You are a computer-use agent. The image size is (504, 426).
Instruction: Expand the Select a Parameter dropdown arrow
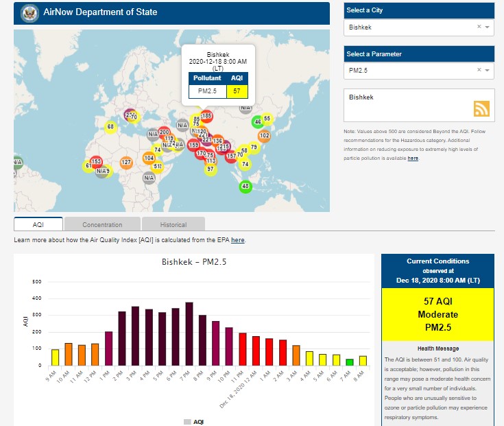click(x=487, y=70)
